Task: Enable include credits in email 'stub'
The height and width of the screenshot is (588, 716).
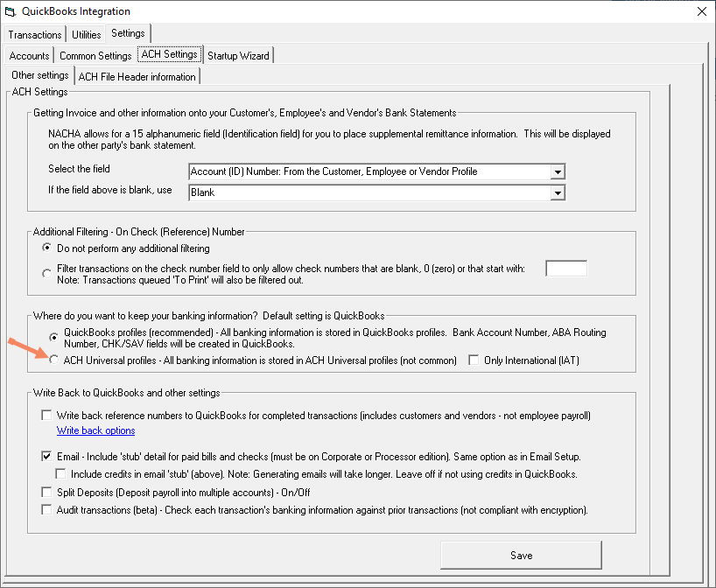Action: (x=60, y=474)
